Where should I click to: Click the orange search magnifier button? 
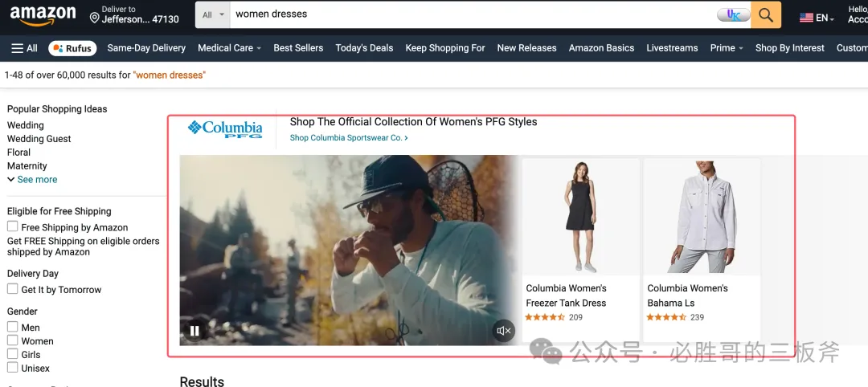click(x=766, y=15)
